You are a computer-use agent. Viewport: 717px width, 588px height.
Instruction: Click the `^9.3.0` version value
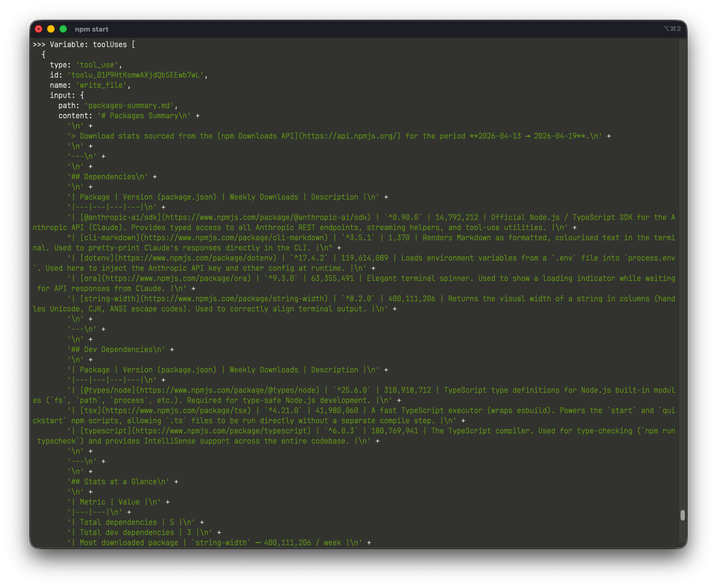(281, 278)
